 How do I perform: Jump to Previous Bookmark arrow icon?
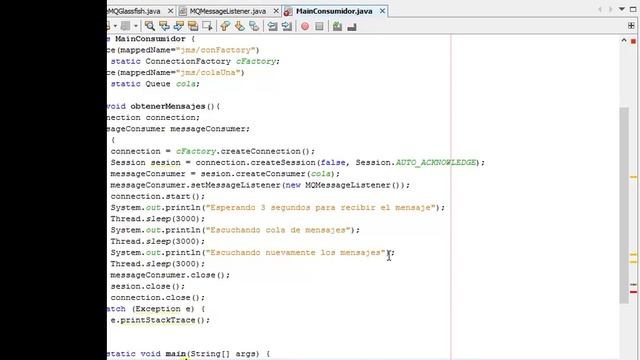click(x=225, y=26)
